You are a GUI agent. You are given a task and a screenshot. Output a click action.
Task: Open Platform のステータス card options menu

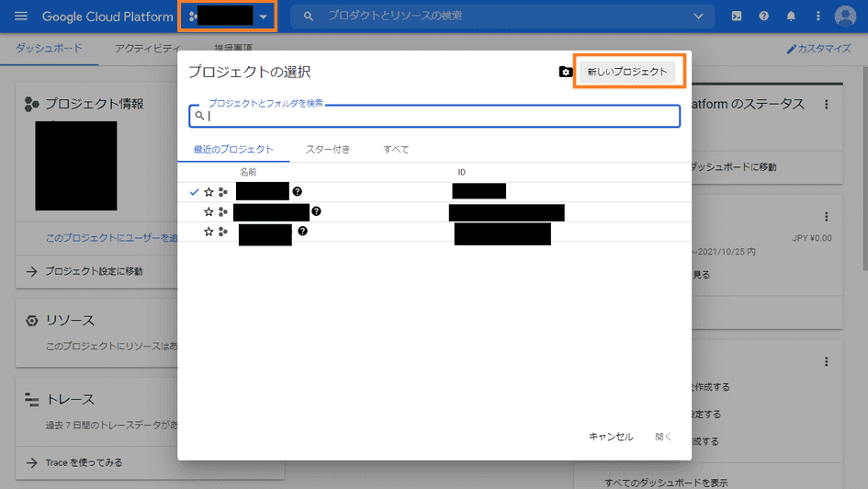(x=827, y=104)
